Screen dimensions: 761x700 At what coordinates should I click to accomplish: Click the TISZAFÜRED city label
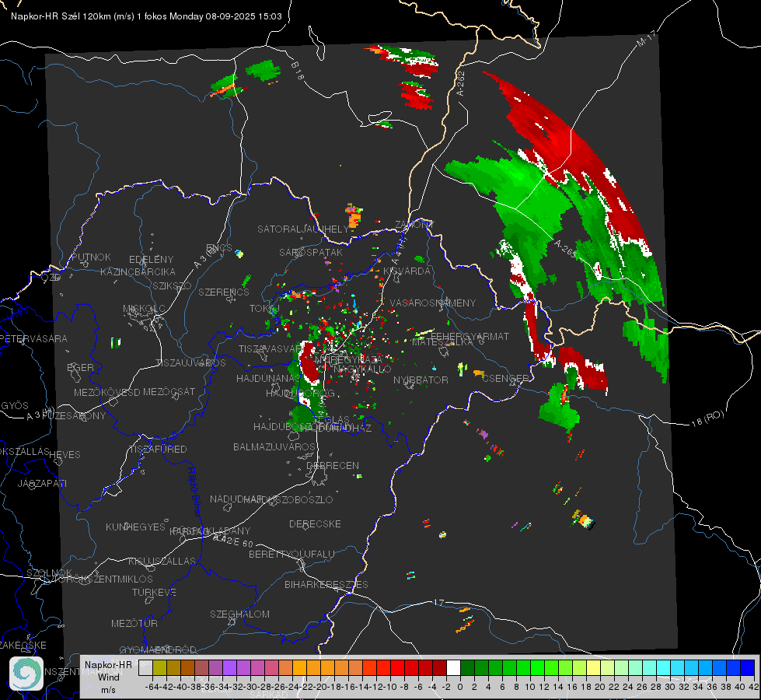click(158, 449)
